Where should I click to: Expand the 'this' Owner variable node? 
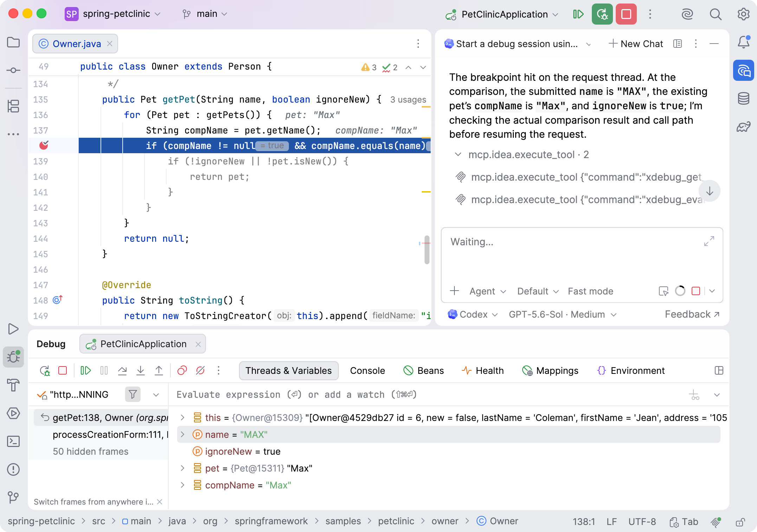[182, 417]
